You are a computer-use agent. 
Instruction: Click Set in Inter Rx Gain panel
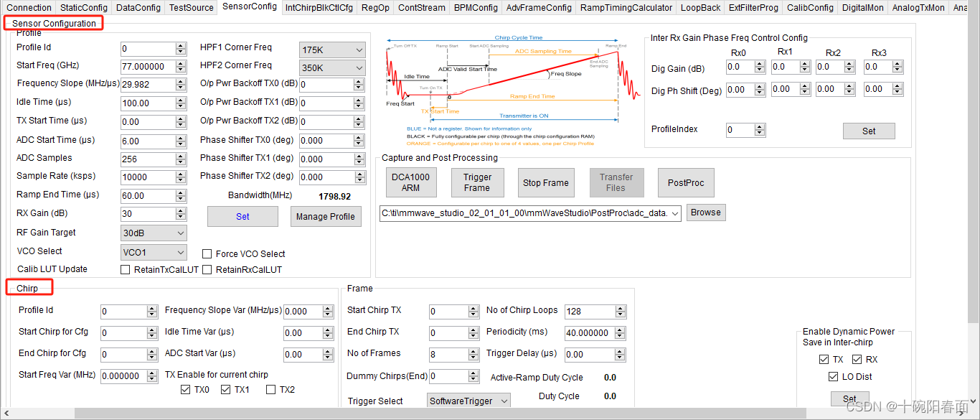pyautogui.click(x=869, y=131)
